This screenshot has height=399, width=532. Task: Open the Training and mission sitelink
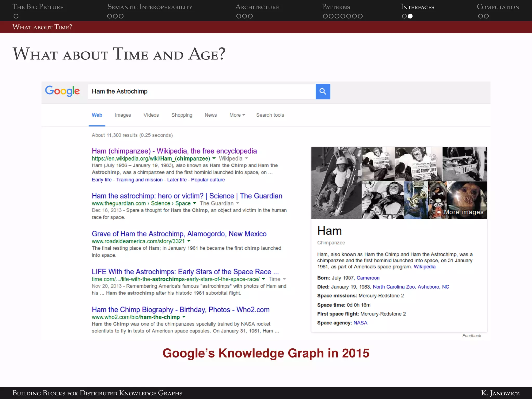pyautogui.click(x=139, y=180)
